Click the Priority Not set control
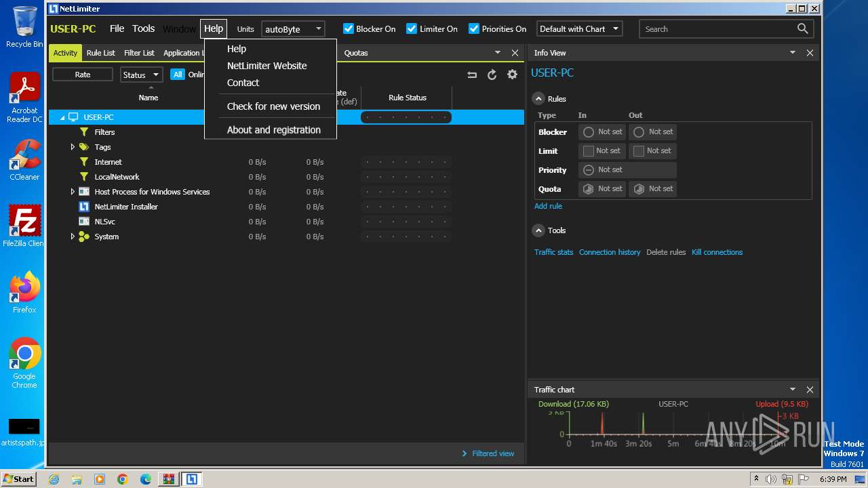The height and width of the screenshot is (488, 868). pyautogui.click(x=627, y=170)
